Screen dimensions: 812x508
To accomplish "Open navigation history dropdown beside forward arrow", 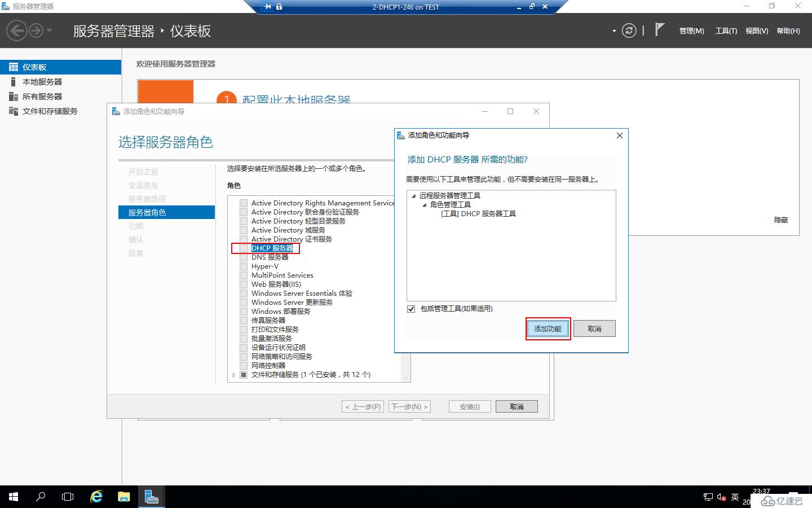I will point(50,30).
